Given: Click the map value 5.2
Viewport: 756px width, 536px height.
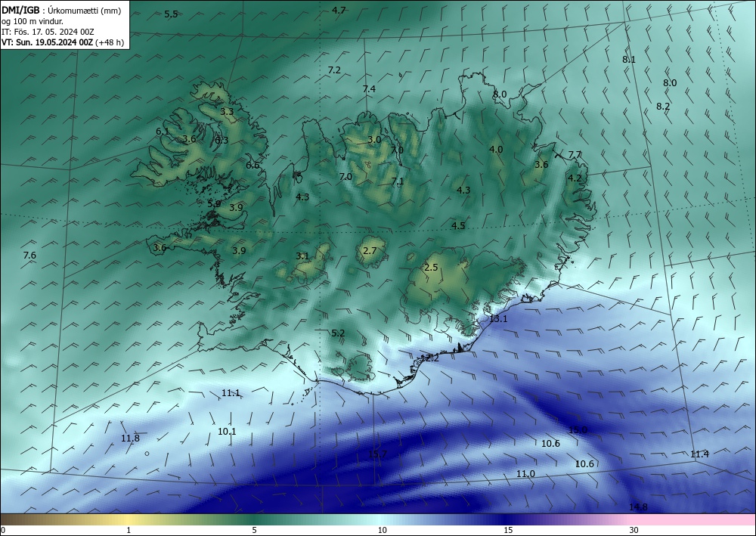Looking at the screenshot, I should pyautogui.click(x=338, y=333).
